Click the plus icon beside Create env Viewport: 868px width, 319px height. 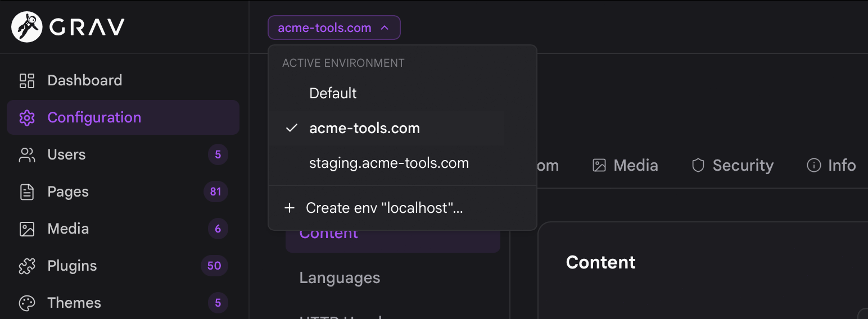pyautogui.click(x=290, y=208)
